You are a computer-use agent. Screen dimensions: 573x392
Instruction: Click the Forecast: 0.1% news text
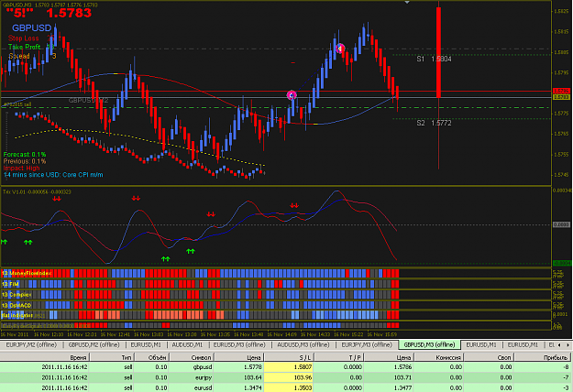coord(25,155)
